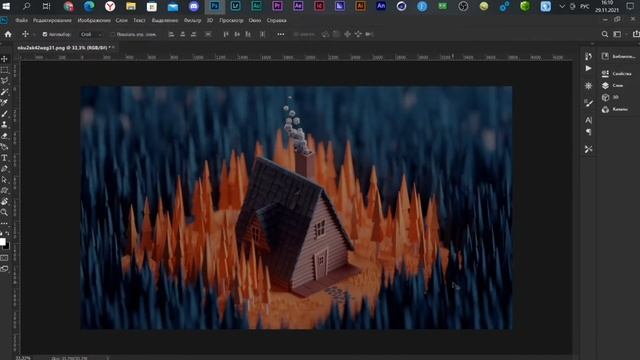Change the screen mode
Viewport: 640px width, 360px height.
4,269
